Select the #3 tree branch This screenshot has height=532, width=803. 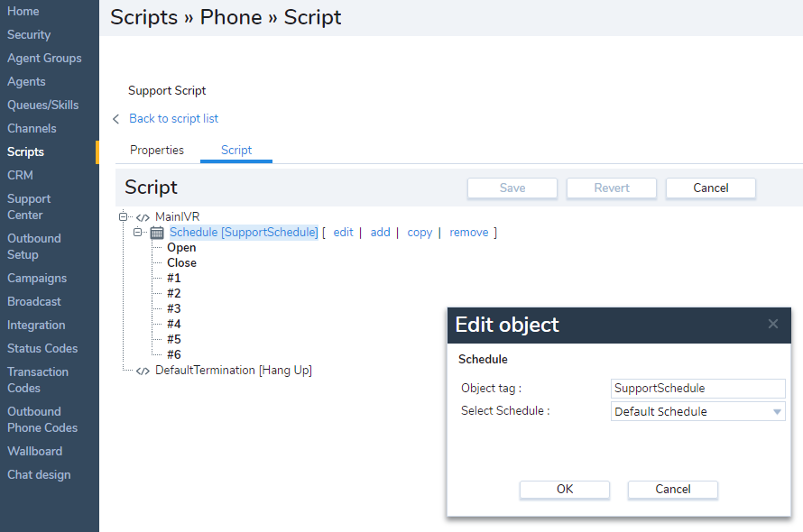tap(173, 308)
